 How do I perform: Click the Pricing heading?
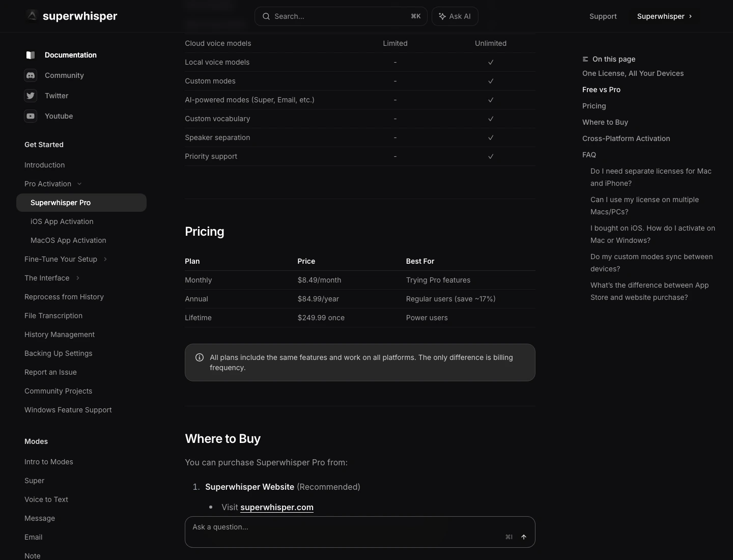205,232
